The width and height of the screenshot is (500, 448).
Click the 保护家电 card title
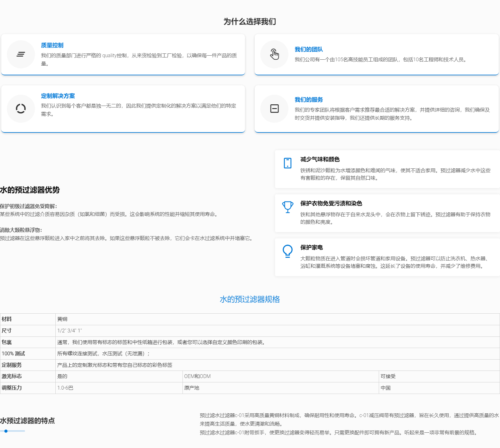[x=311, y=247]
